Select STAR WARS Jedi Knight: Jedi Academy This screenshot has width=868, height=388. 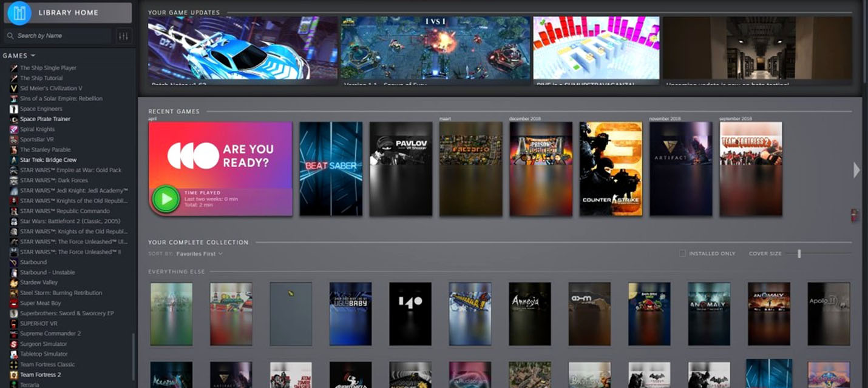74,191
